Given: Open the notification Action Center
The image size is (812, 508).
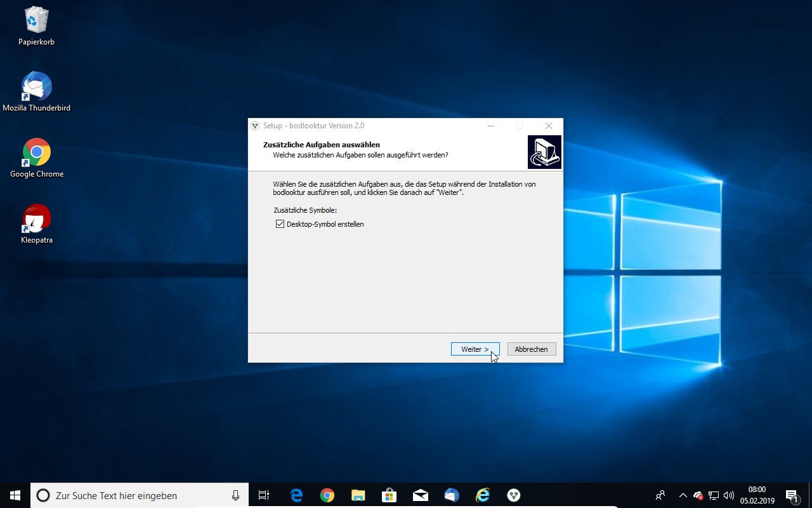Looking at the screenshot, I should pos(792,495).
